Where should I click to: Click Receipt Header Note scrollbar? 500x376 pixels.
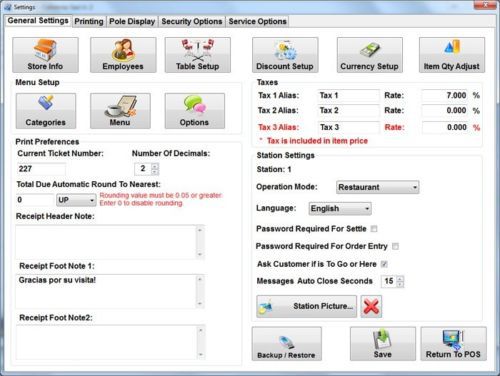click(200, 242)
